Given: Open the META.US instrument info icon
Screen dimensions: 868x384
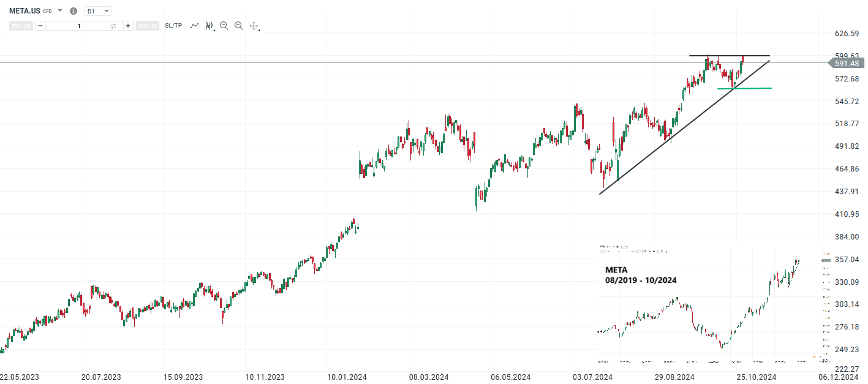Looking at the screenshot, I should click(x=73, y=10).
